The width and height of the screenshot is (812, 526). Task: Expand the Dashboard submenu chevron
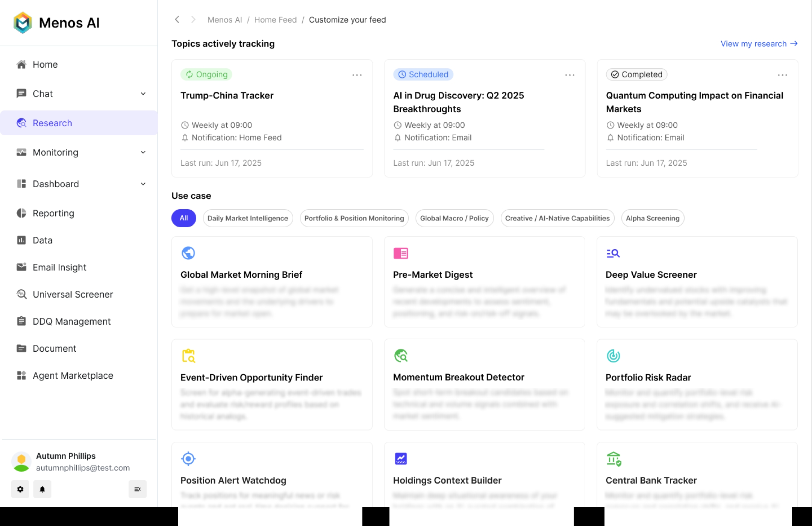(x=143, y=184)
